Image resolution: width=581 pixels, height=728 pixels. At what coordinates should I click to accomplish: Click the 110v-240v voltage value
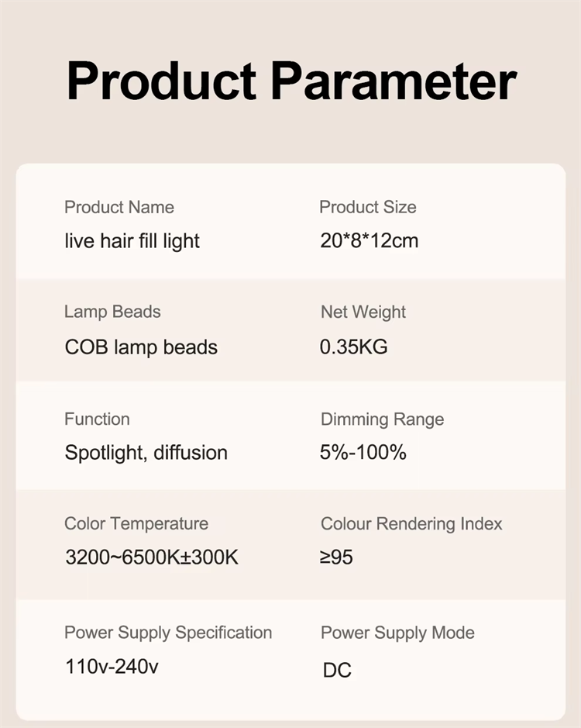pyautogui.click(x=112, y=667)
